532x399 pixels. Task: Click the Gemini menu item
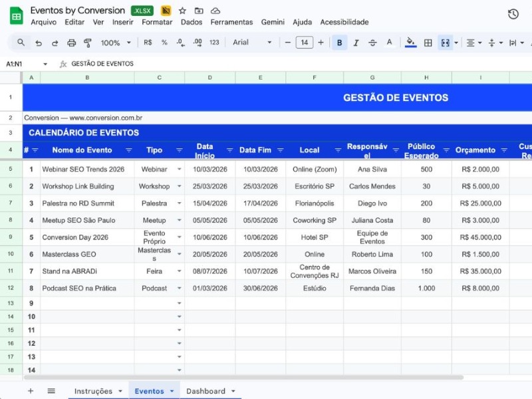[x=273, y=22]
